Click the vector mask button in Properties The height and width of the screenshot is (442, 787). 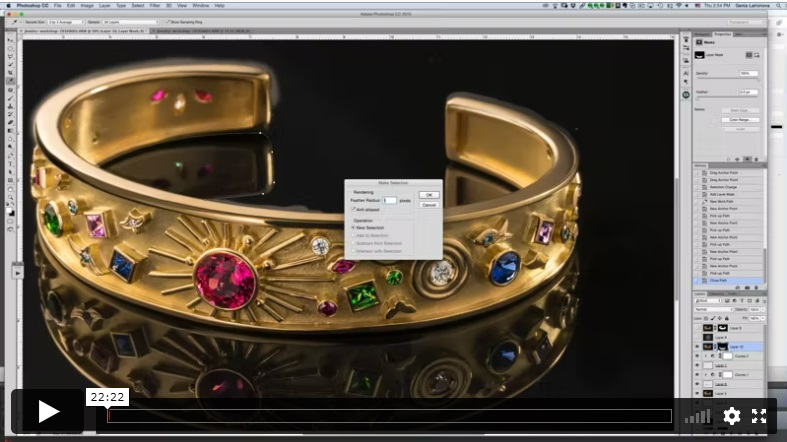point(756,55)
